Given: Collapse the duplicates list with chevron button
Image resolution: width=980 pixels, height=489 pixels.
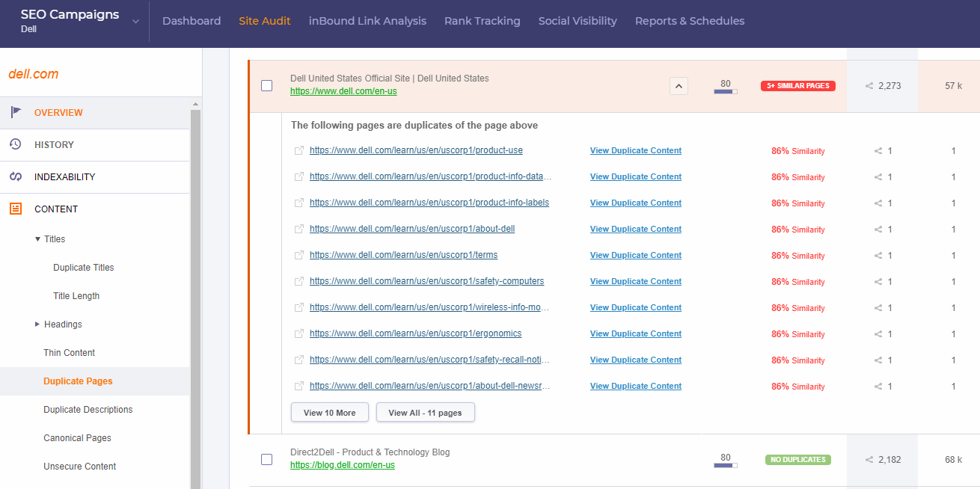Looking at the screenshot, I should [679, 86].
